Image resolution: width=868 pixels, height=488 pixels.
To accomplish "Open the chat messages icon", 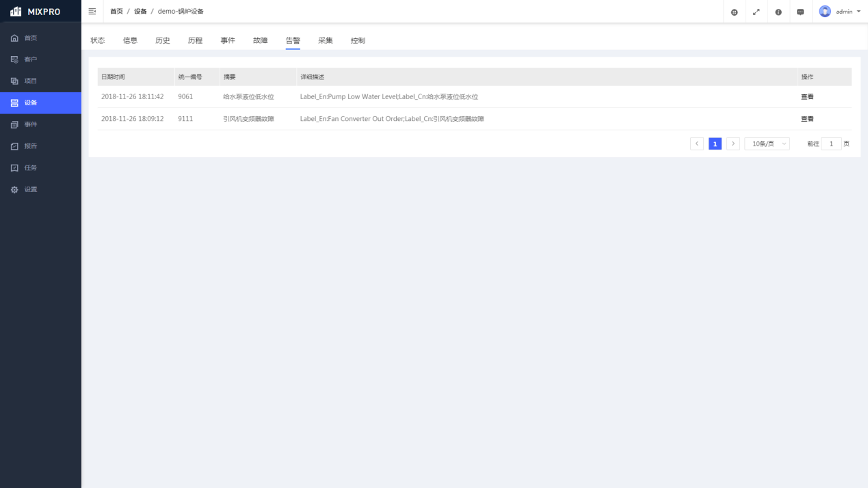I will coord(800,12).
